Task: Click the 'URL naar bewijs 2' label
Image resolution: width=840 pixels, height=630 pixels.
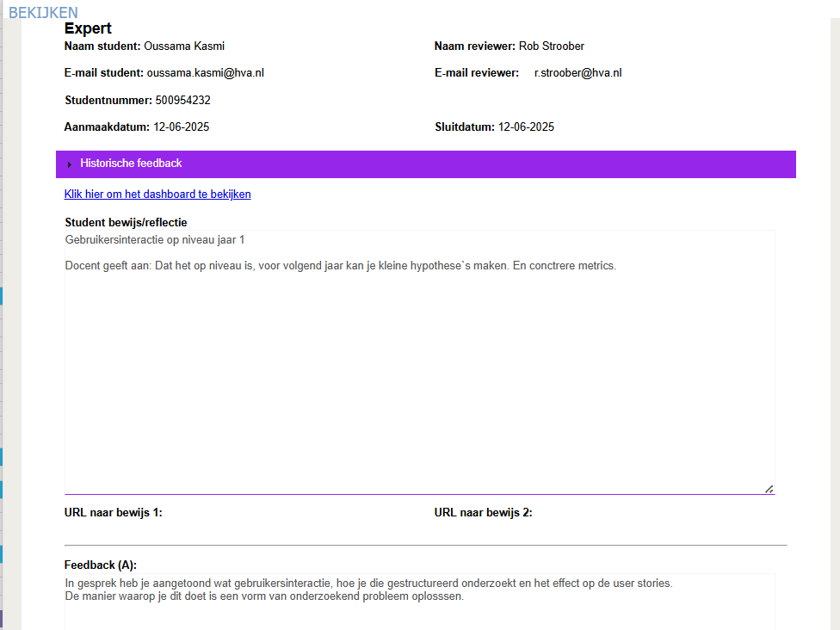Action: click(484, 513)
